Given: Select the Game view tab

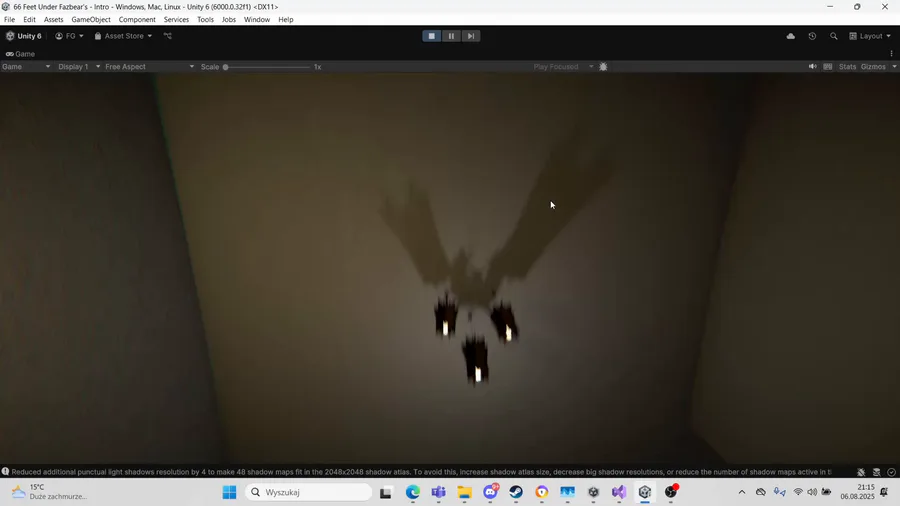Looking at the screenshot, I should point(20,54).
